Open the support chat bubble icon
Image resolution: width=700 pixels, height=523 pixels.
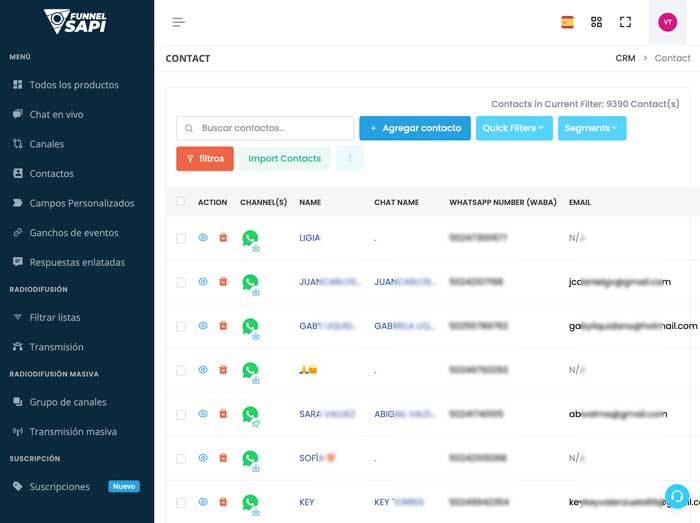point(677,497)
